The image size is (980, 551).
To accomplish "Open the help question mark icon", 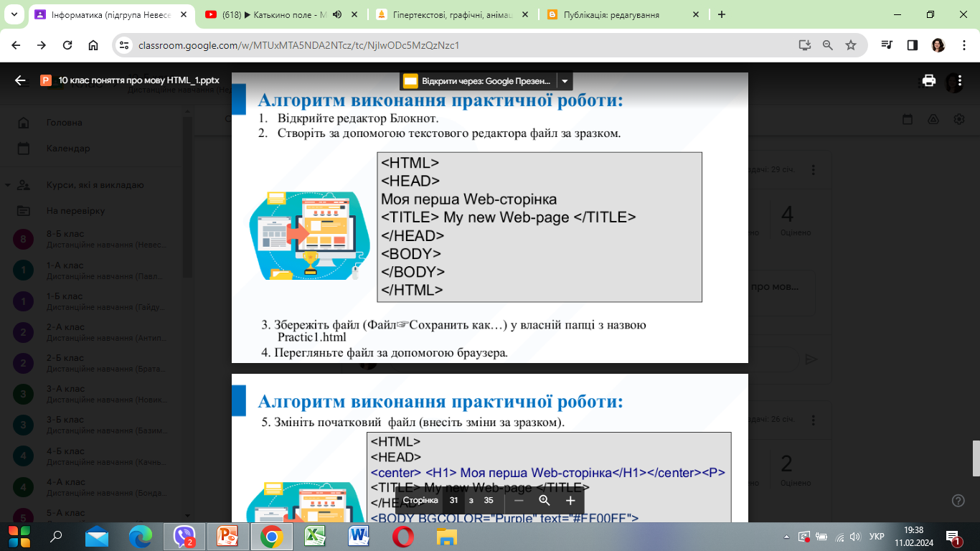I will pos(958,500).
